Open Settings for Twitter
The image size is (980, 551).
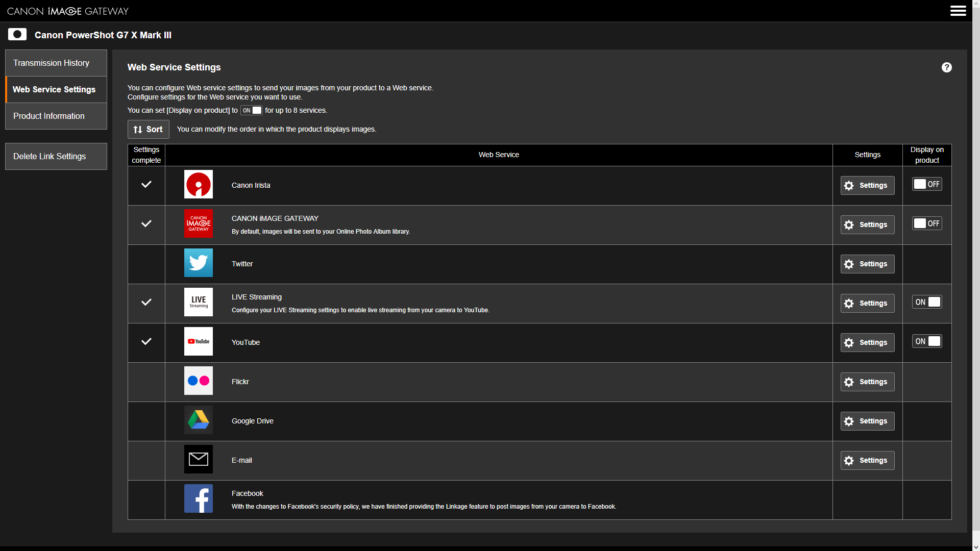coord(867,264)
